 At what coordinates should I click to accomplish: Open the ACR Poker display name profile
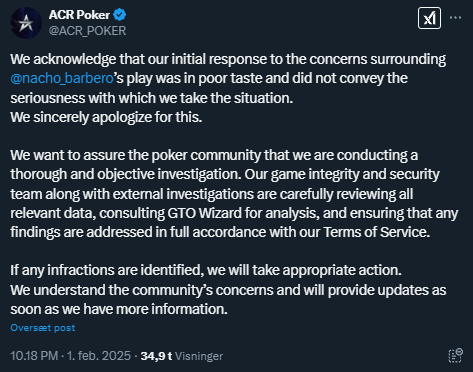[x=79, y=15]
